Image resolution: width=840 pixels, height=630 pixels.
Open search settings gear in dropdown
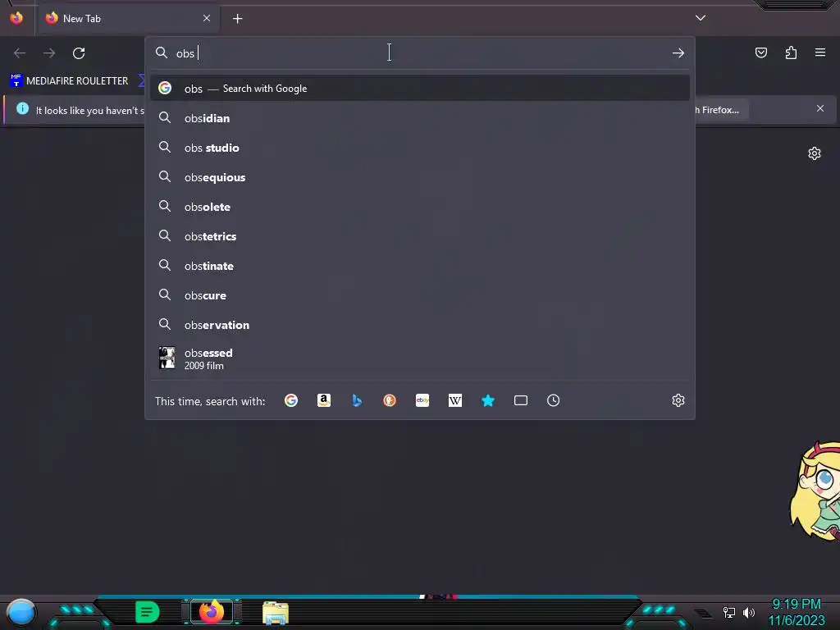[x=678, y=400]
